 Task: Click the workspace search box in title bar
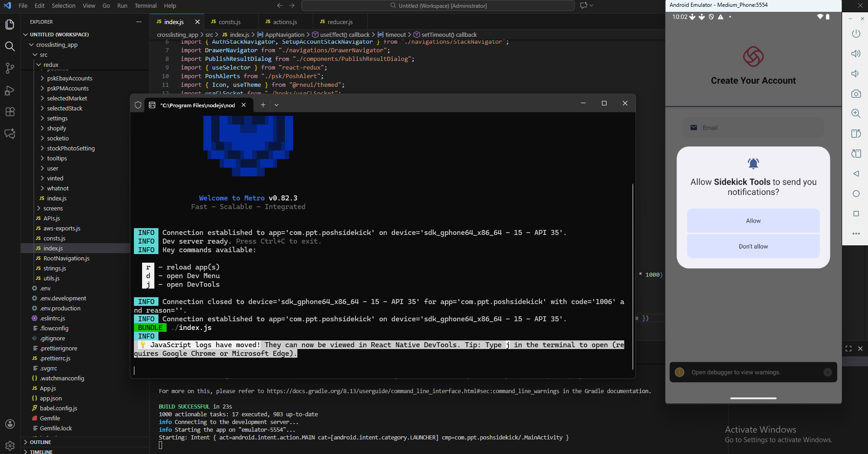pos(438,5)
